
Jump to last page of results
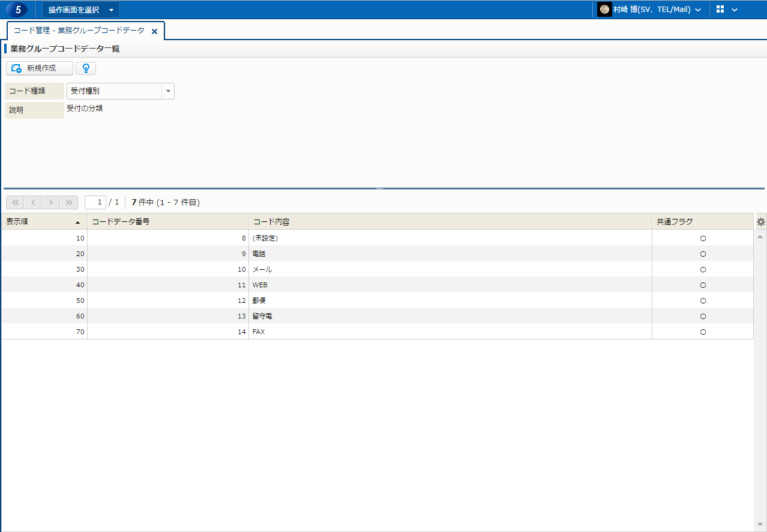[x=70, y=202]
